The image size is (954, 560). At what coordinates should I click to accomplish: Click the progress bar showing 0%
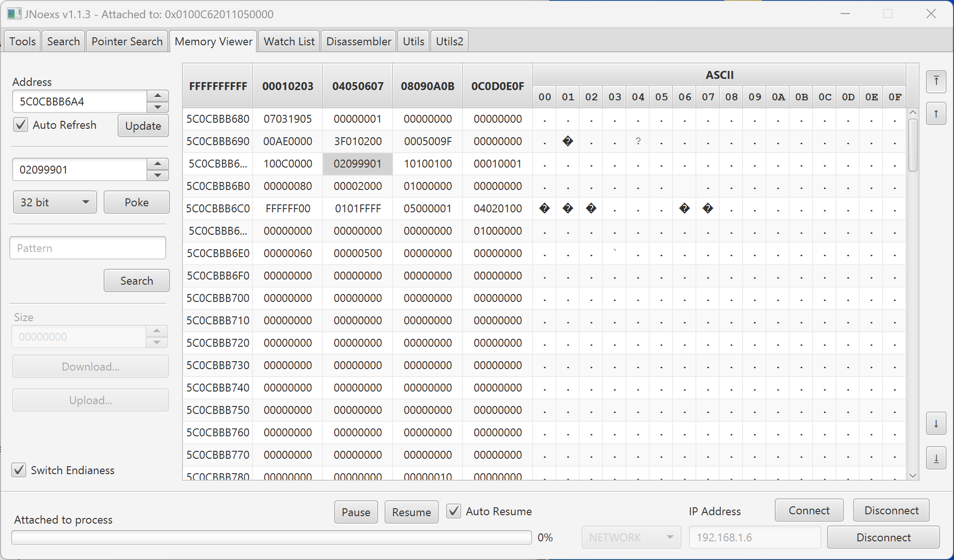click(272, 538)
